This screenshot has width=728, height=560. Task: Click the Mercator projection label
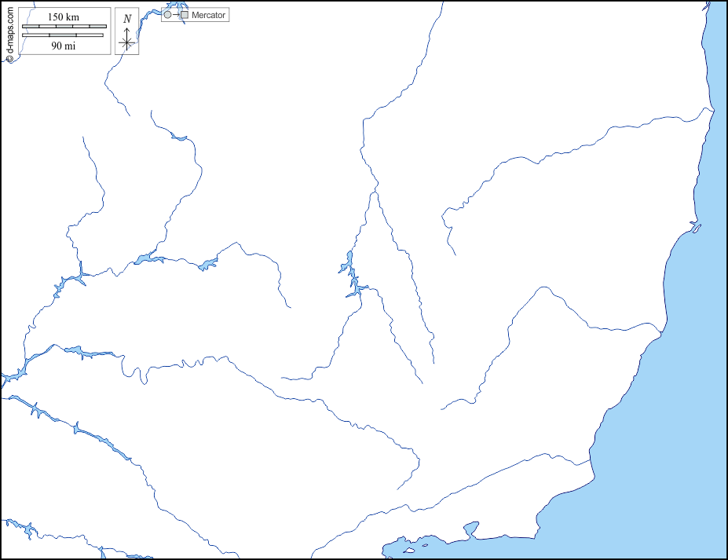coord(208,15)
